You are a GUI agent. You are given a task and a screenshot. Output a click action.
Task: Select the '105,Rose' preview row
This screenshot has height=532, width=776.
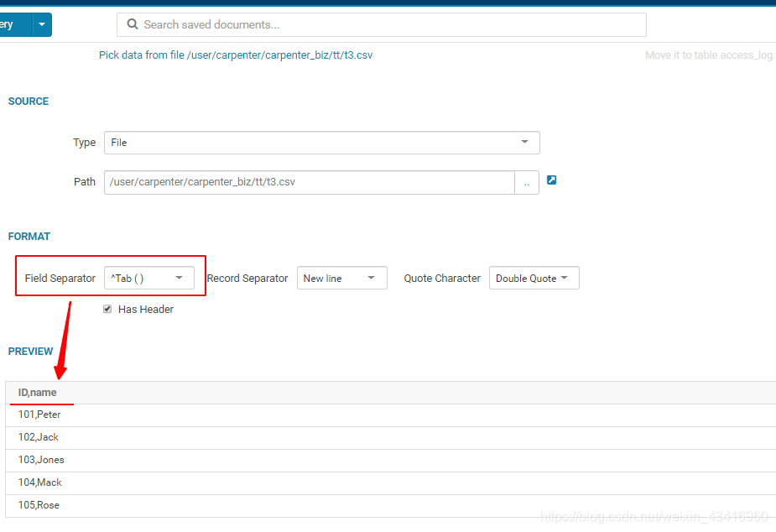pos(391,505)
